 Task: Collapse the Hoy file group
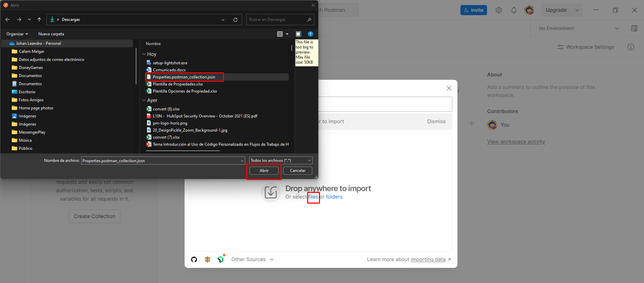tap(144, 54)
